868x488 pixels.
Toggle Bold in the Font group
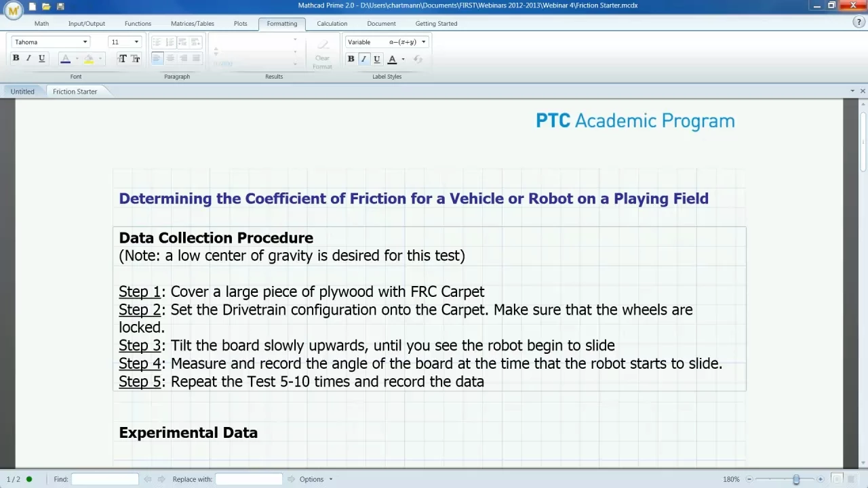(x=16, y=58)
